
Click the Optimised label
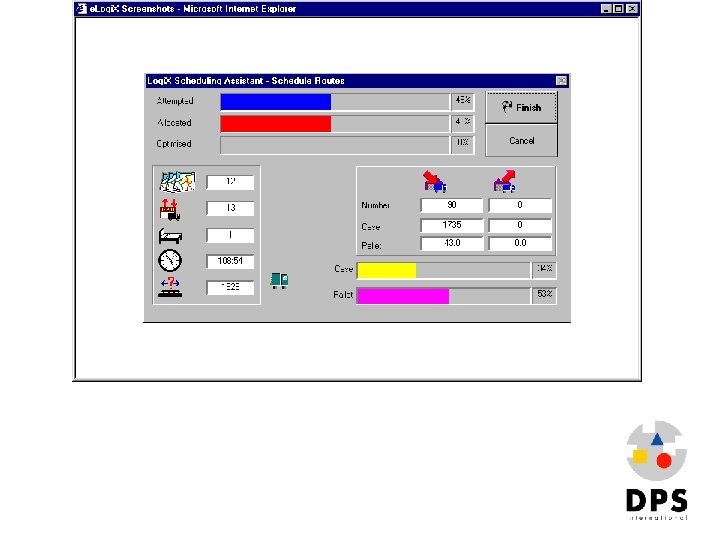point(174,144)
